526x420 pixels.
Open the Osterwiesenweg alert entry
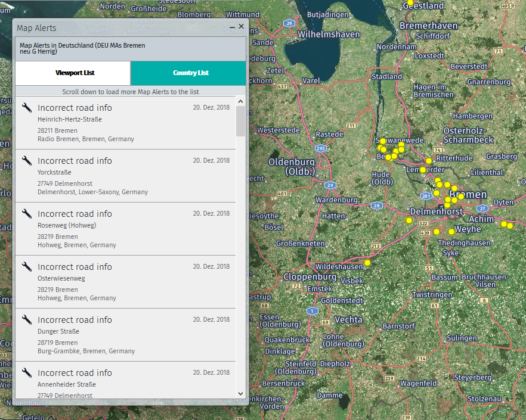(x=125, y=282)
